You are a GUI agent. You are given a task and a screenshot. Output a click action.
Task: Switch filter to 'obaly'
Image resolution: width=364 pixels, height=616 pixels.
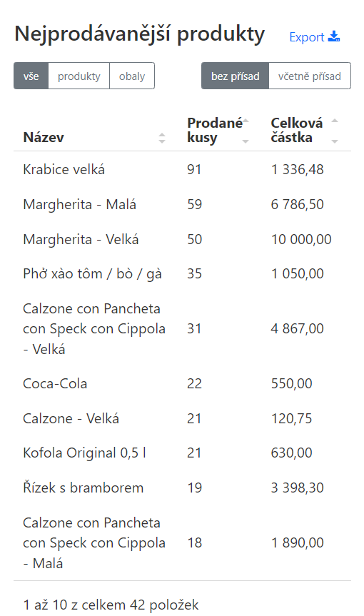click(x=132, y=76)
